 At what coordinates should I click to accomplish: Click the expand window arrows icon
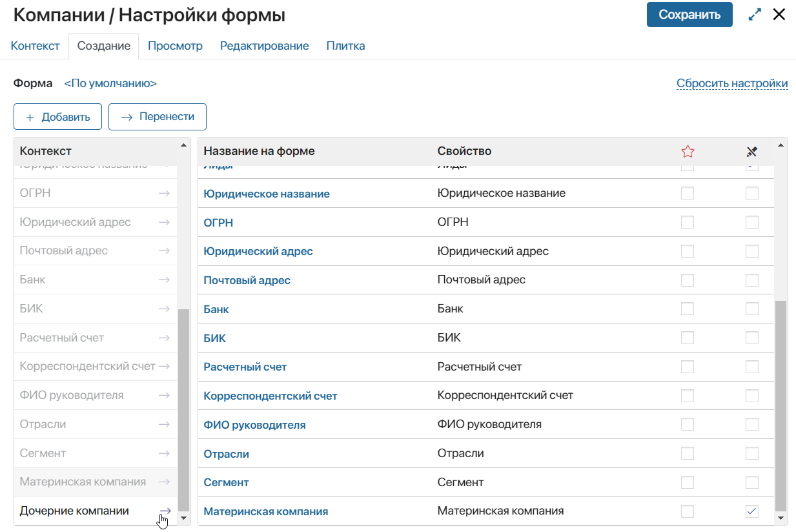click(x=755, y=15)
